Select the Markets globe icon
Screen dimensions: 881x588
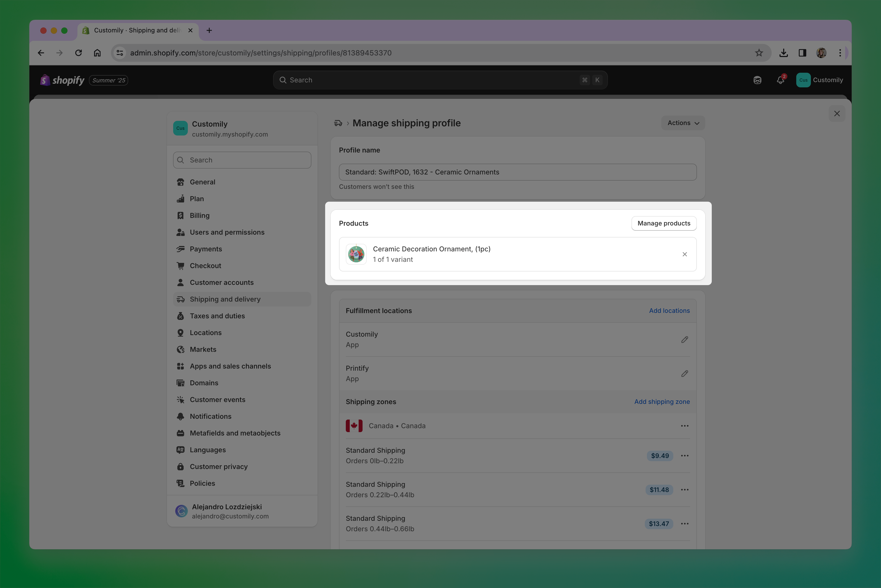pyautogui.click(x=181, y=349)
